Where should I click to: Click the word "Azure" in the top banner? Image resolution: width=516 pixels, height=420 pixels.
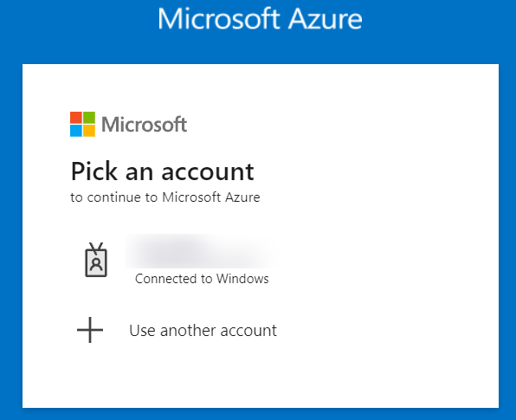(326, 19)
